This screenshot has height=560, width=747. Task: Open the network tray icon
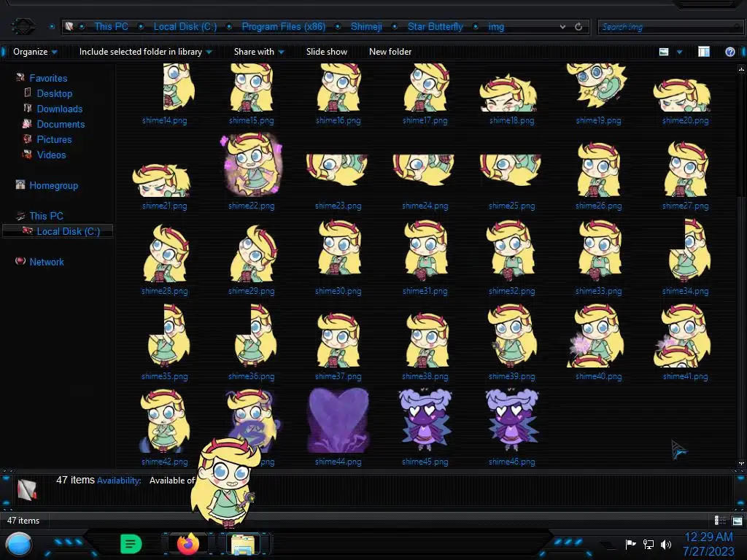(649, 544)
